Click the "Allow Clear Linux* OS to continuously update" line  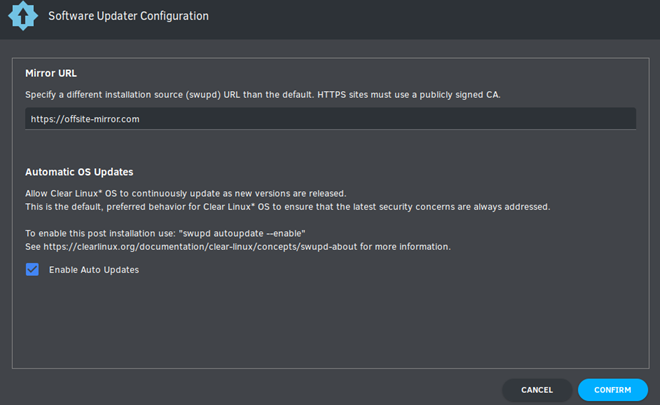point(186,194)
